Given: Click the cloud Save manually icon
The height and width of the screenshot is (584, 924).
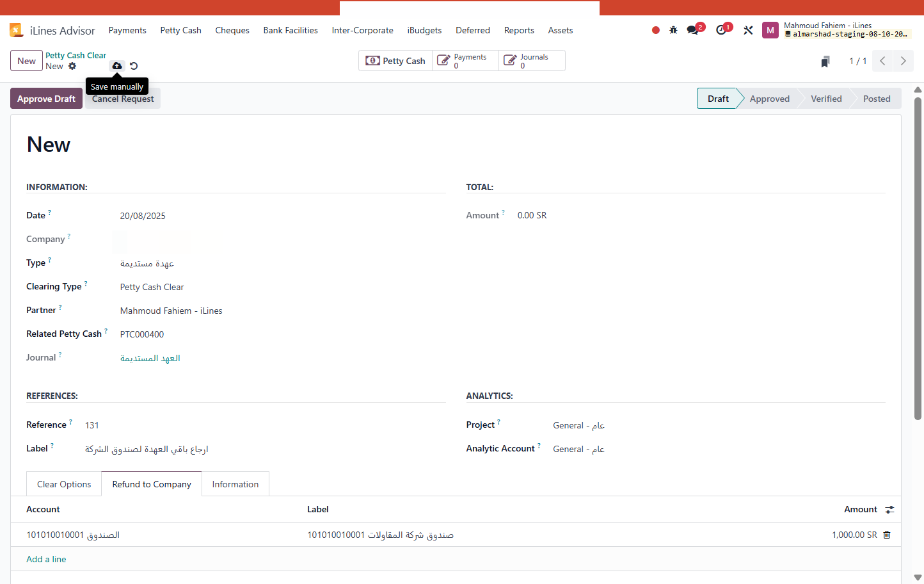Looking at the screenshot, I should (117, 66).
